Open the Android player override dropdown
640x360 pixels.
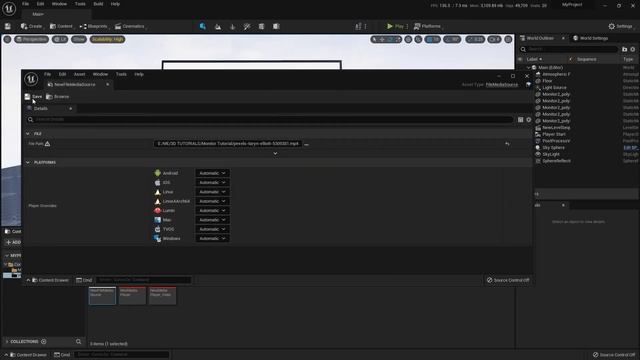click(212, 173)
